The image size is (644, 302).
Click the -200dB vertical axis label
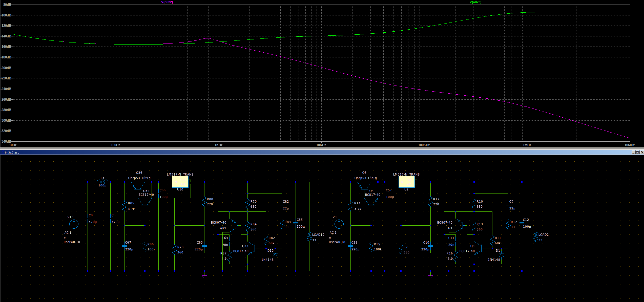(x=6, y=68)
